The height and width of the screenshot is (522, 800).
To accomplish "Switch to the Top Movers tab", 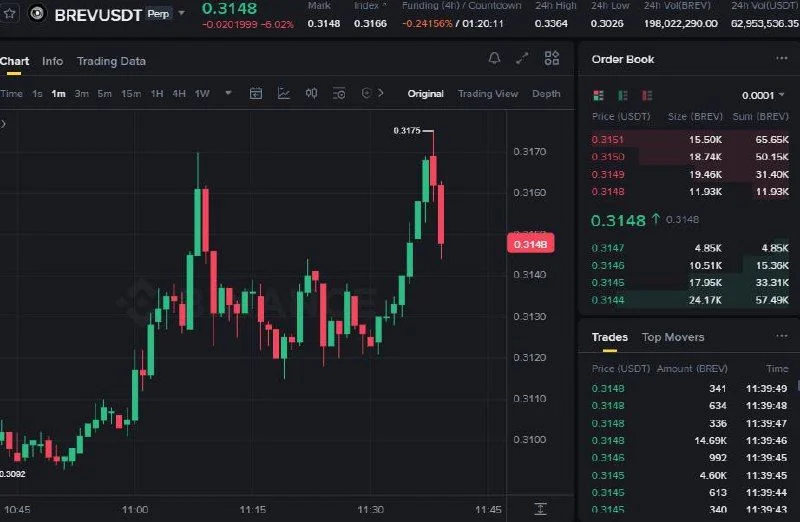I will [673, 337].
